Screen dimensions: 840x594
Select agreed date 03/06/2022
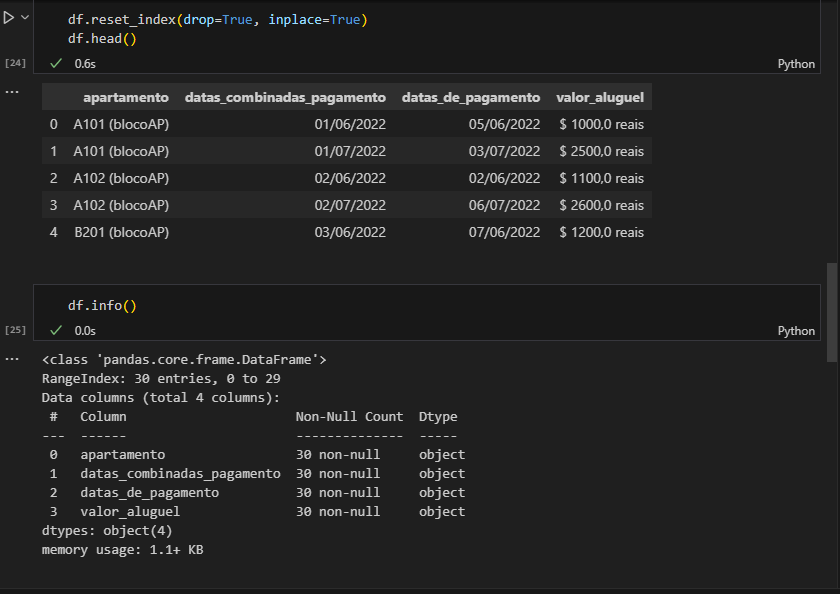coord(350,232)
